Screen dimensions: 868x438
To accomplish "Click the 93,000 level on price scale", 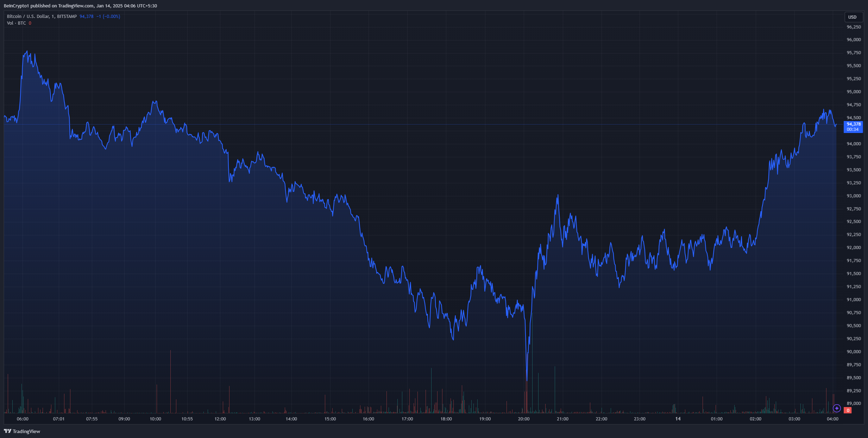I will coord(854,196).
